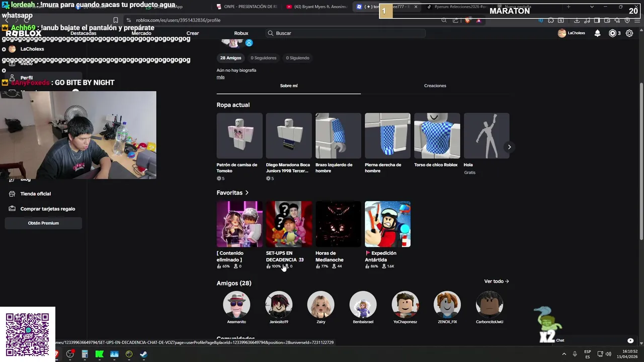Open 'Expedición Antártida' game thumbnail
Viewport: 644px width, 362px height.
pos(387,224)
